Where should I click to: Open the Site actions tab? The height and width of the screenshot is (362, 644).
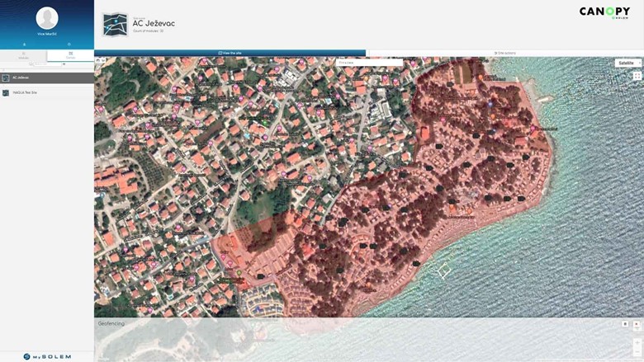(504, 53)
